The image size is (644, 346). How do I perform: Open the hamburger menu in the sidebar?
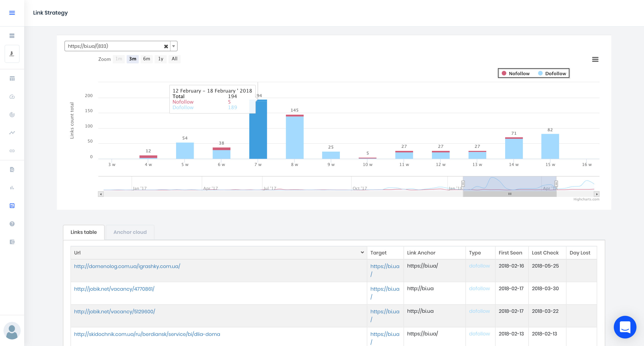12,13
